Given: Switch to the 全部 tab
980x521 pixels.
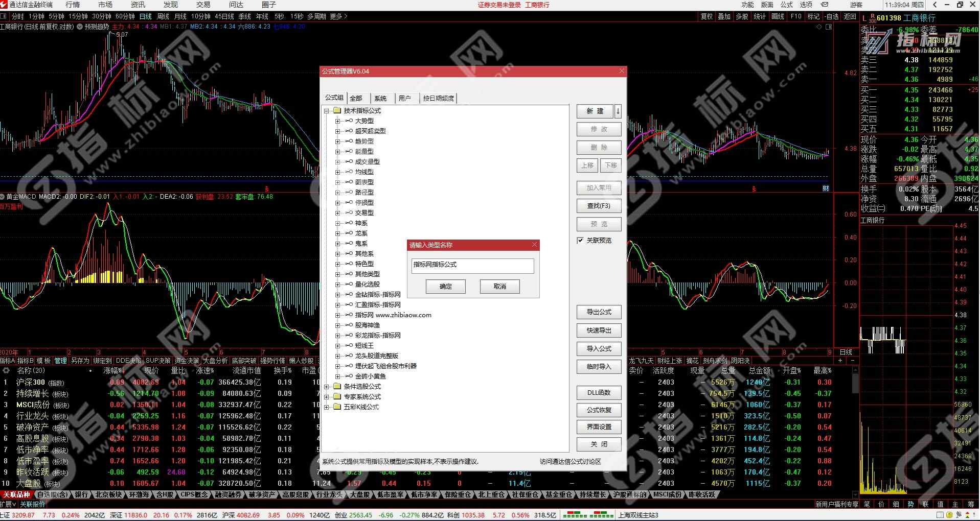Looking at the screenshot, I should 356,98.
